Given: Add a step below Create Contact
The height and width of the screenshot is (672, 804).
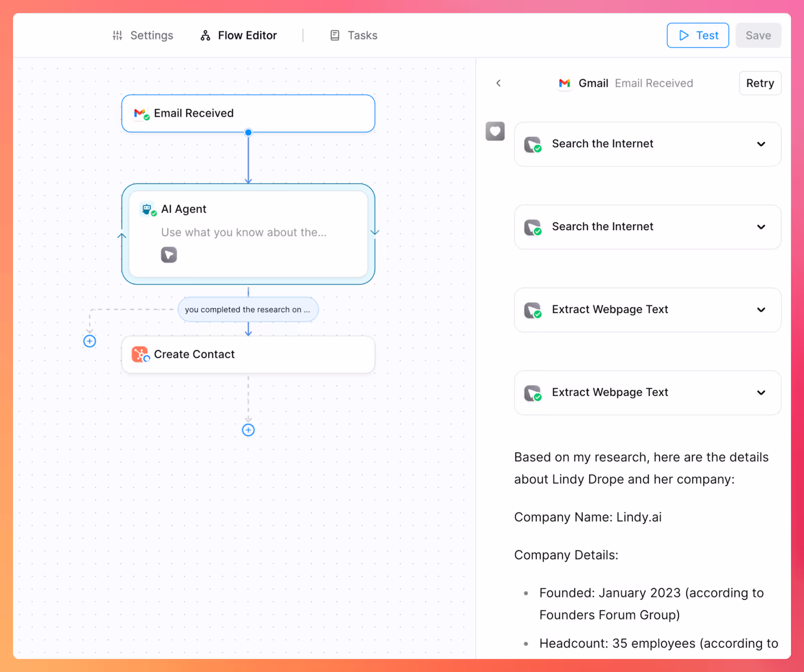Looking at the screenshot, I should [248, 430].
